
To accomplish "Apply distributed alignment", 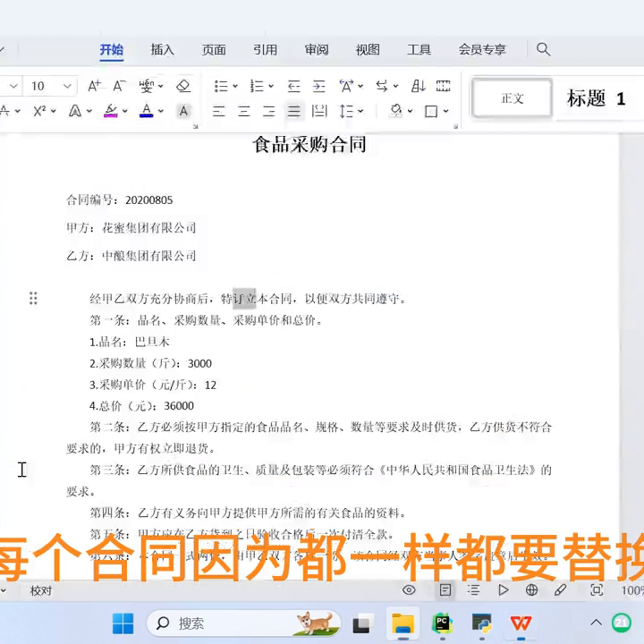I will click(319, 111).
